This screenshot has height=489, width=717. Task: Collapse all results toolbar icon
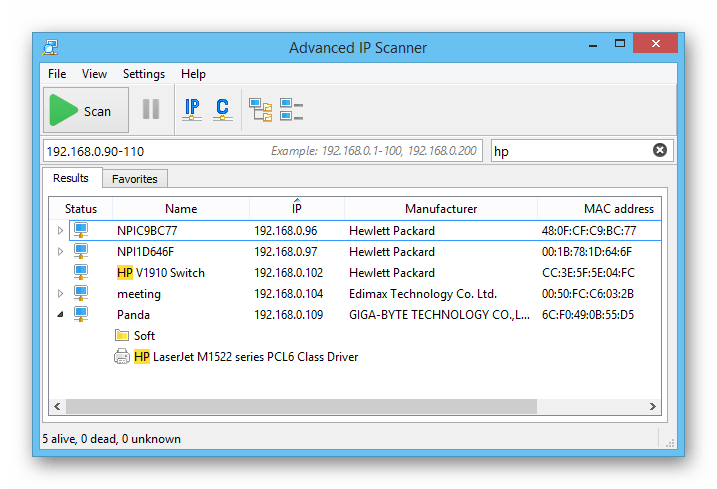click(x=291, y=110)
